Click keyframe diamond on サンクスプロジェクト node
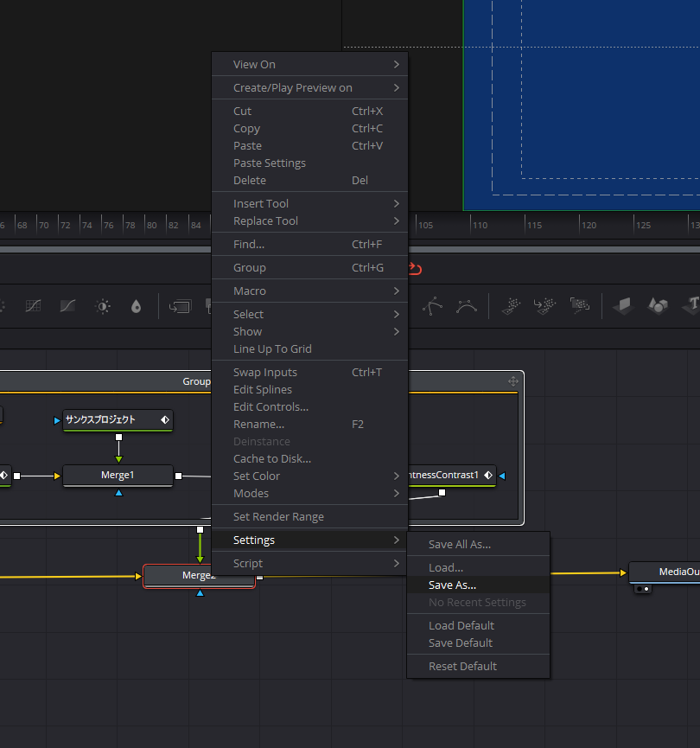Screen dimensions: 700x748 coord(165,419)
